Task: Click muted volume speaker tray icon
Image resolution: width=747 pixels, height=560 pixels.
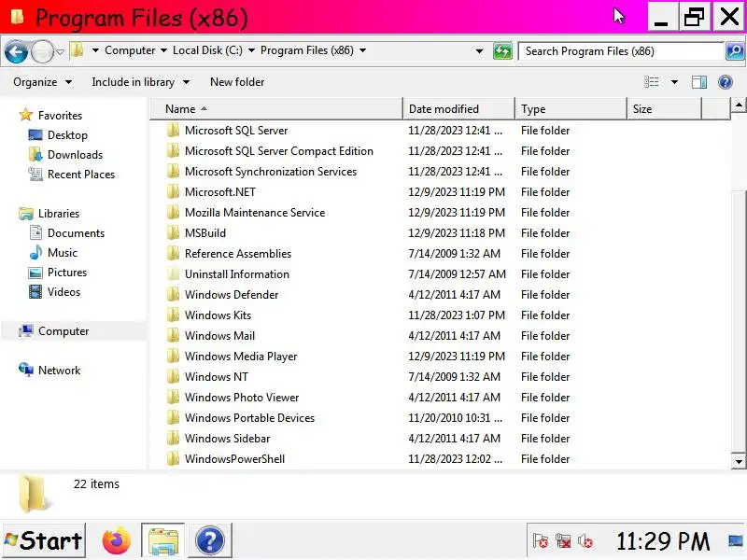Action: [x=585, y=541]
